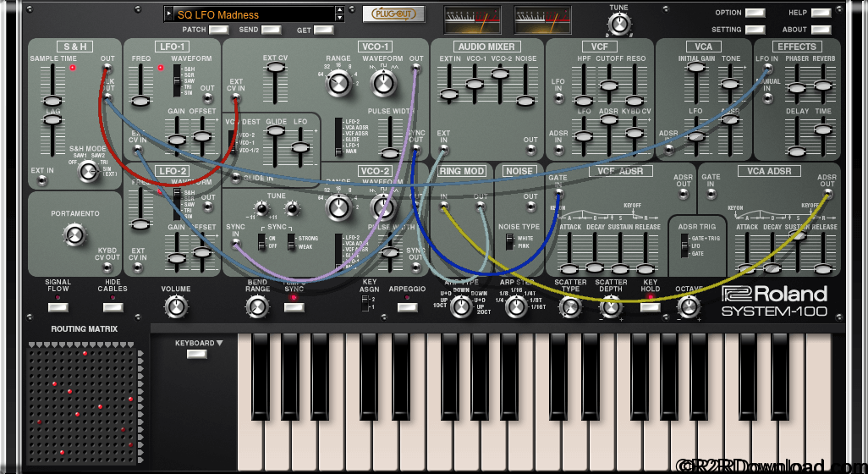
Task: Open the patch name dropdown SQ LFO Madness
Action: (x=254, y=15)
